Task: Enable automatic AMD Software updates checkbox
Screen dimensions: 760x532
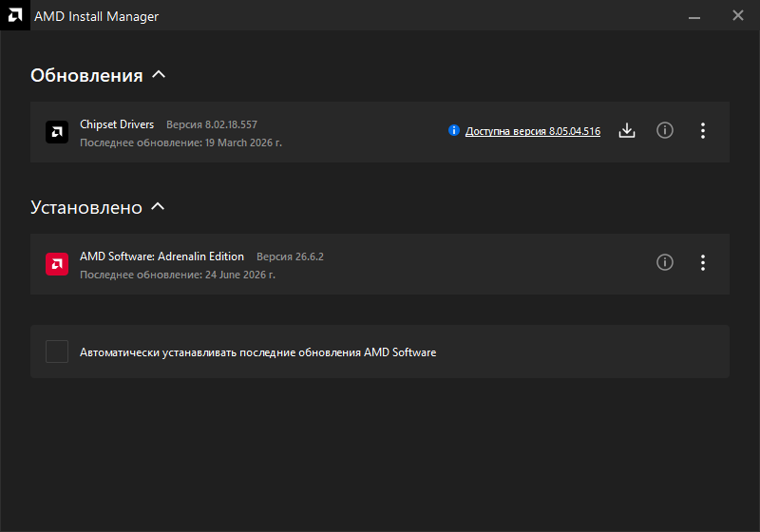Action: (57, 351)
